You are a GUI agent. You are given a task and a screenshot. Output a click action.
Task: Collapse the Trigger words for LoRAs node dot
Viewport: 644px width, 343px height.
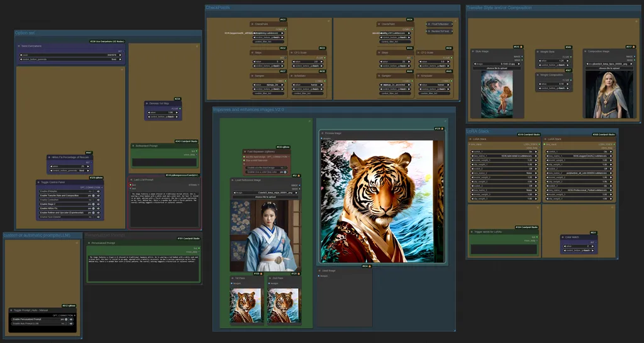pyautogui.click(x=472, y=232)
